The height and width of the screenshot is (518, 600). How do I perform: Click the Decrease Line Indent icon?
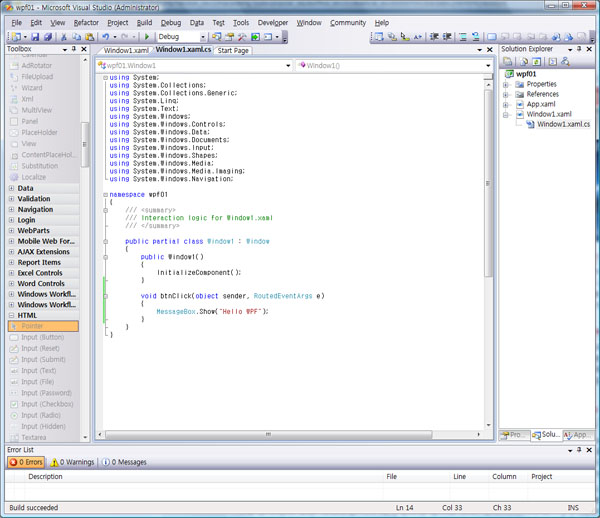tap(434, 37)
